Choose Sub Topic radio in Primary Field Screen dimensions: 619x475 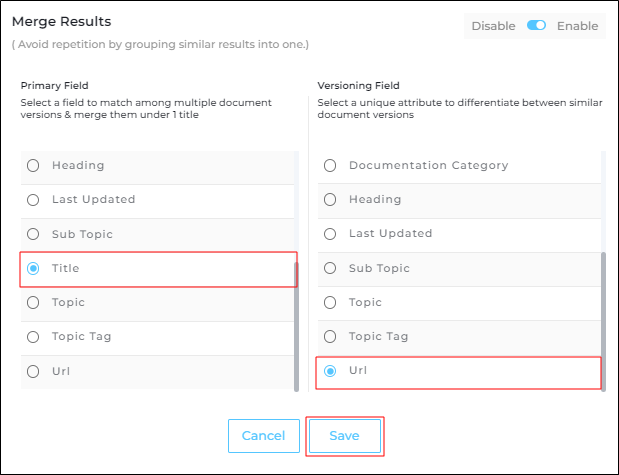34,235
